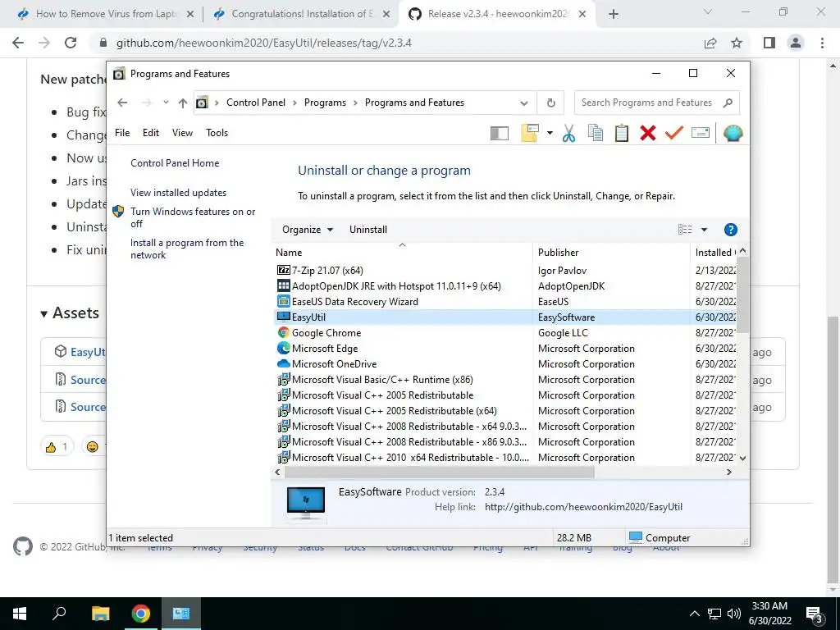Open Chrome side panel icon
Image resolution: width=840 pixels, height=630 pixels.
coord(769,43)
